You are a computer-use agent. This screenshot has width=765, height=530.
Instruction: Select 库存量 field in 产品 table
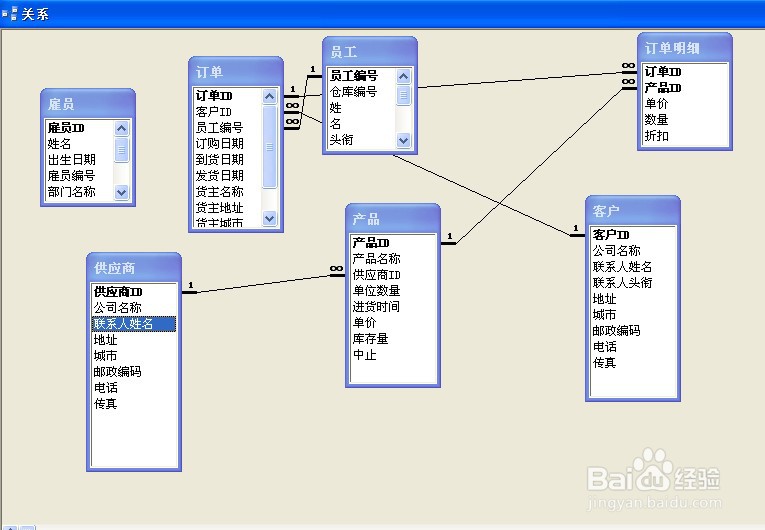click(393, 339)
